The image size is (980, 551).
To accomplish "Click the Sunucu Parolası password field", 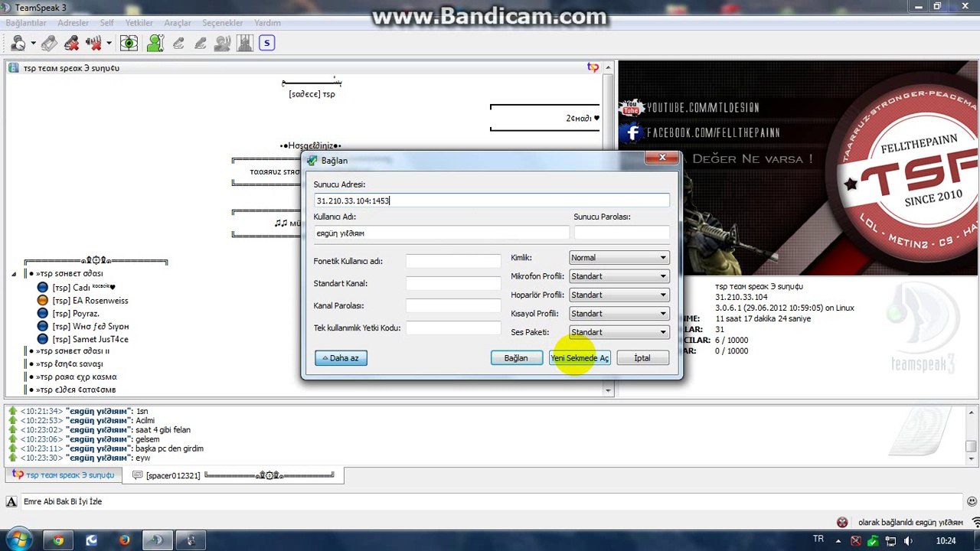I will (x=622, y=233).
